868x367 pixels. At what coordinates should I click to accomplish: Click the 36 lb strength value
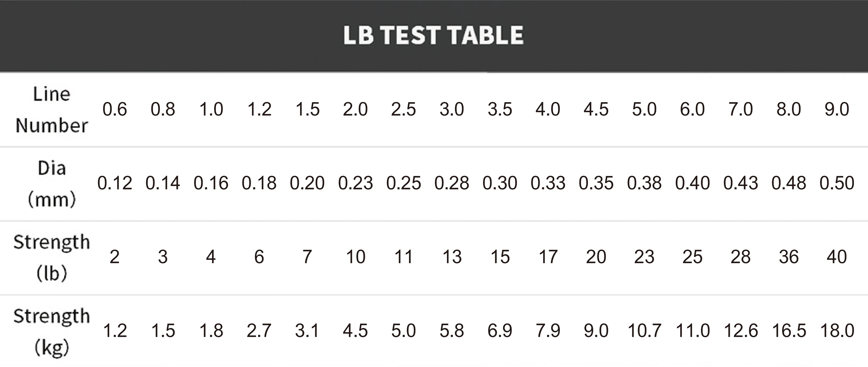[x=788, y=257]
